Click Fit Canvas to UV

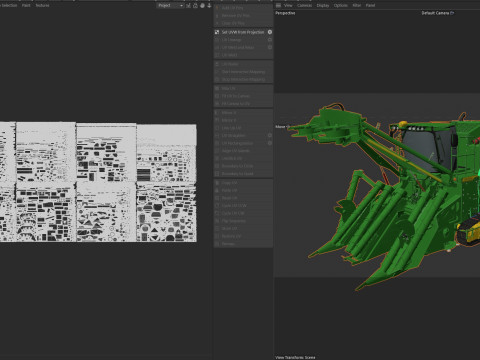(243, 104)
